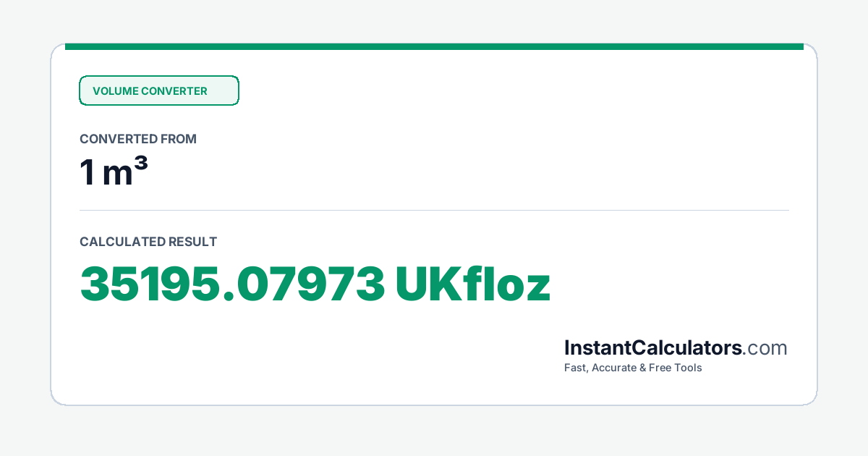Click the word CONVERTER in badge
Image resolution: width=868 pixels, height=456 pixels.
point(174,91)
